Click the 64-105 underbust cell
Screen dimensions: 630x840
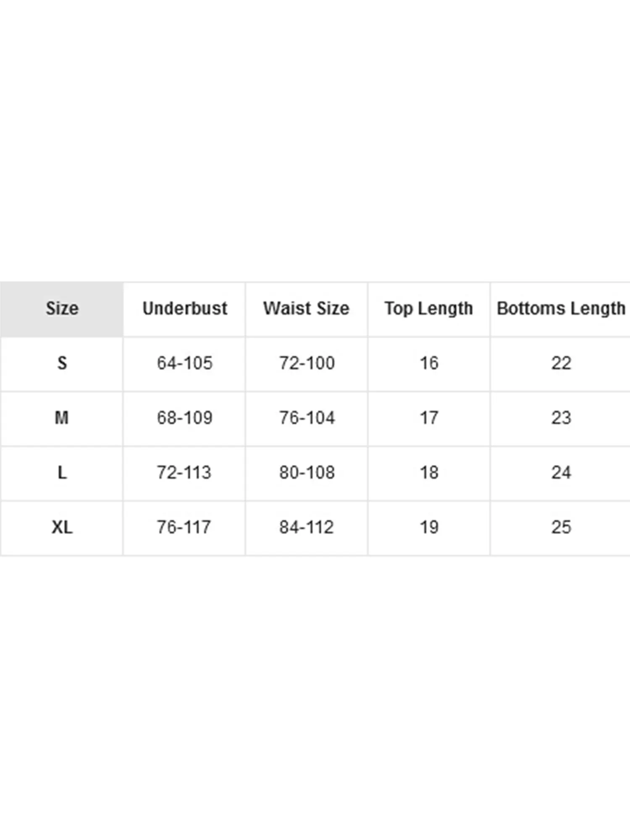185,363
